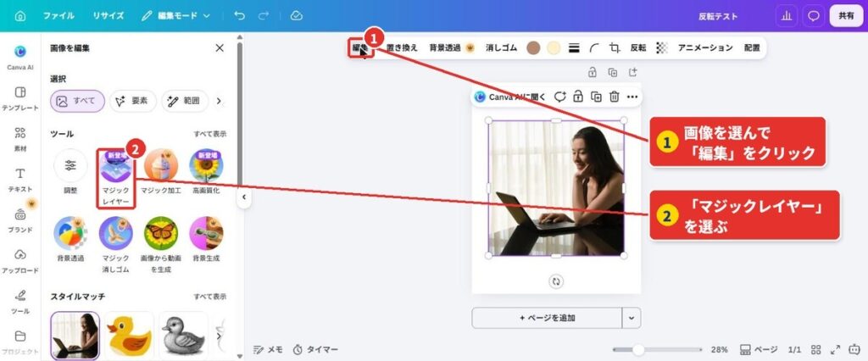
Task: Expand the add page dropdown arrow
Action: [x=632, y=318]
